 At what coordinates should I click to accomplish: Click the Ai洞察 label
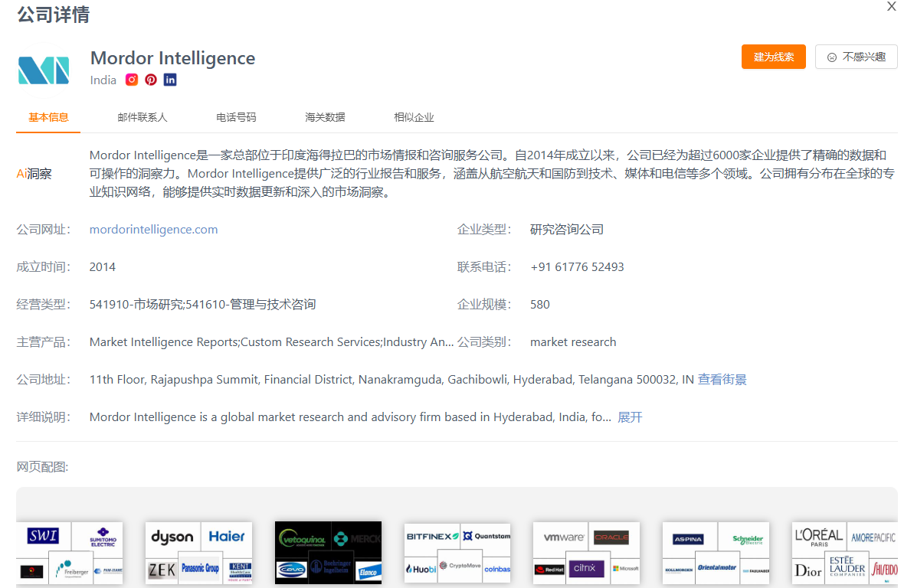click(x=34, y=174)
